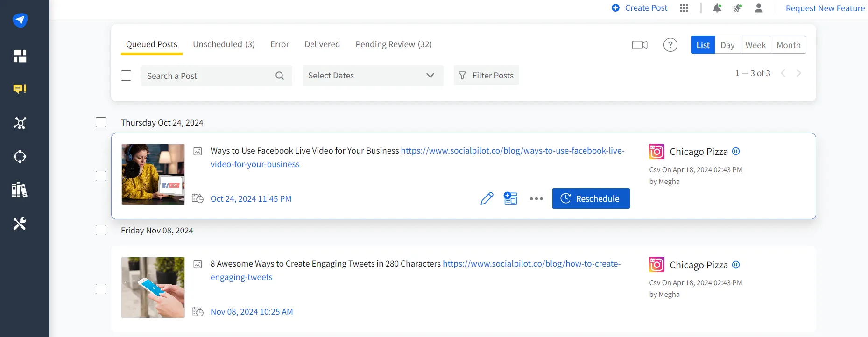Open the Unscheduled (3) tab

tap(224, 44)
